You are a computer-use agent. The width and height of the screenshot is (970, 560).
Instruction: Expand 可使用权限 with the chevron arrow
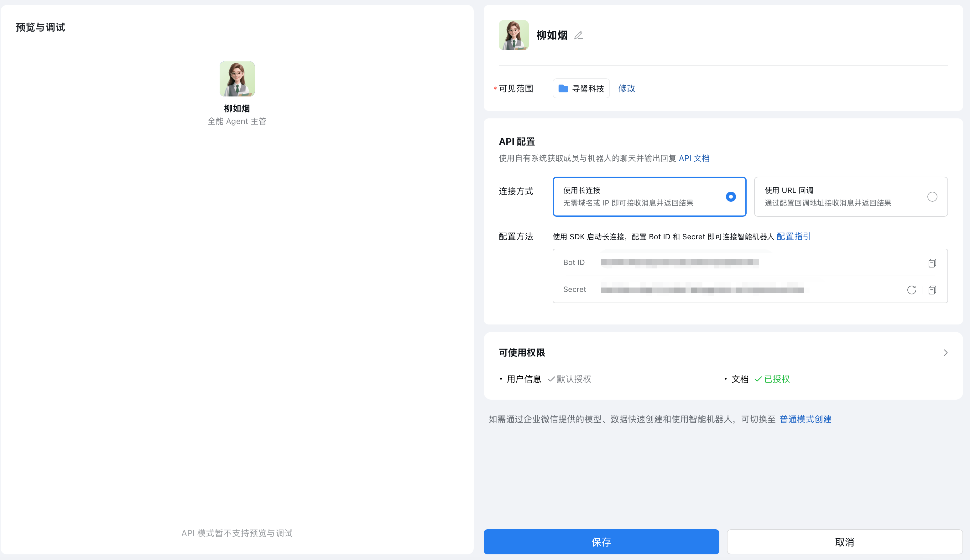click(945, 353)
